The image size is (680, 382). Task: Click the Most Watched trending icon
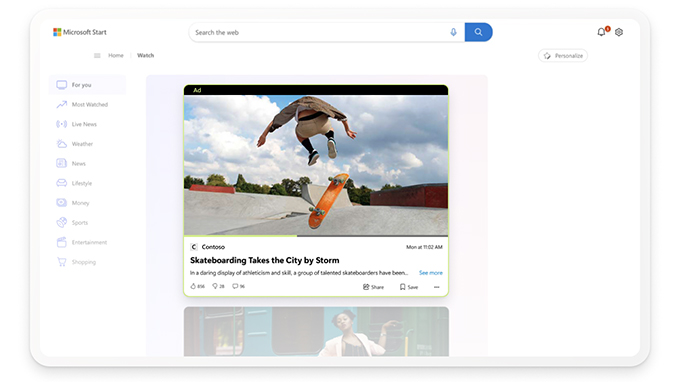point(62,104)
